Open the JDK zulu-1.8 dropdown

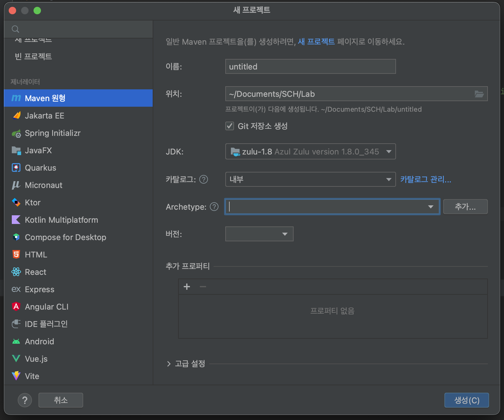[x=310, y=151]
